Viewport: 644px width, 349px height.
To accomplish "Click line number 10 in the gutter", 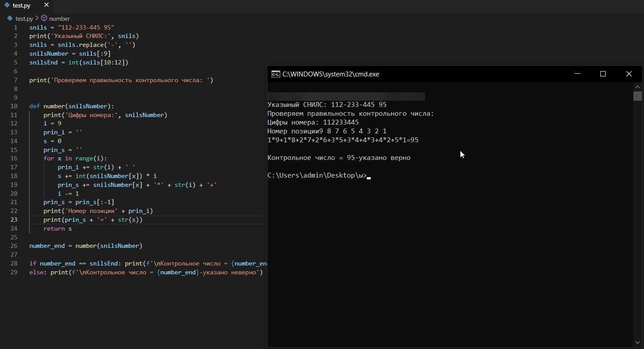I will coord(14,106).
